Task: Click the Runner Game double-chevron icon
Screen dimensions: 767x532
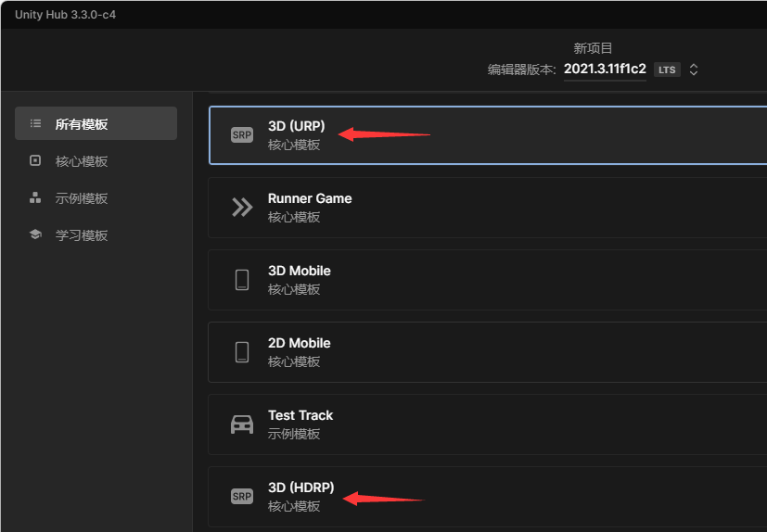Action: tap(242, 208)
